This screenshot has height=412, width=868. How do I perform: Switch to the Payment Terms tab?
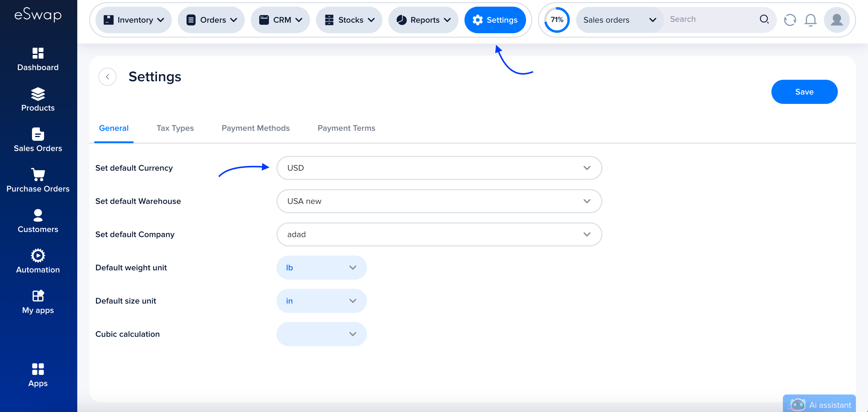coord(346,128)
